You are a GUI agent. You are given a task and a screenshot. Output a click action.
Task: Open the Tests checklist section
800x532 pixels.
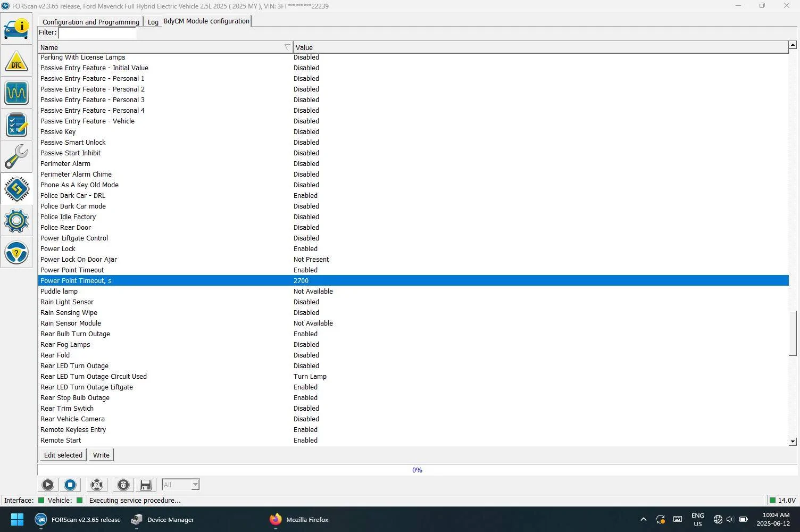[x=16, y=125]
